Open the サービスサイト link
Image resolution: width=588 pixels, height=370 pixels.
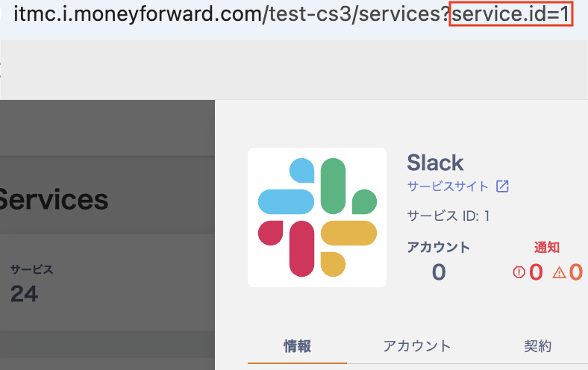448,186
